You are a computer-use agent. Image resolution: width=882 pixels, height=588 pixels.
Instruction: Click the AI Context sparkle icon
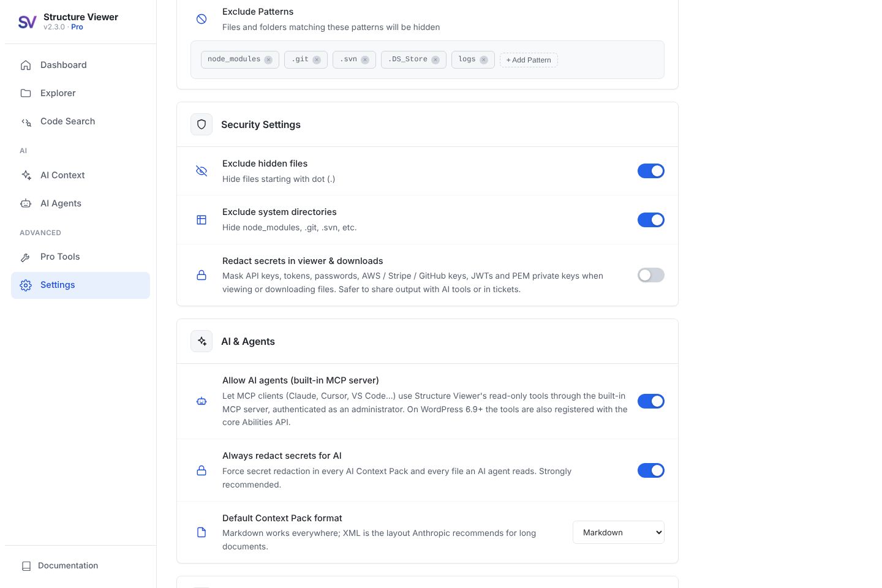[26, 175]
